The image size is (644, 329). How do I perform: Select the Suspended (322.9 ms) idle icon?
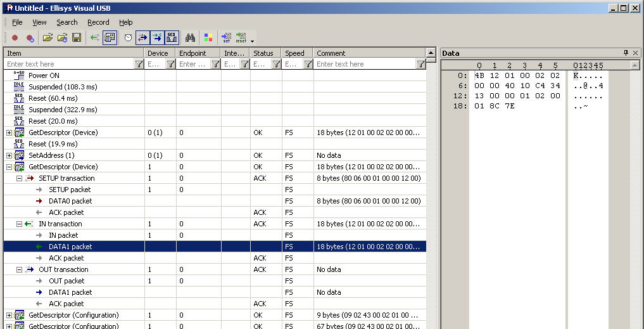[19, 110]
